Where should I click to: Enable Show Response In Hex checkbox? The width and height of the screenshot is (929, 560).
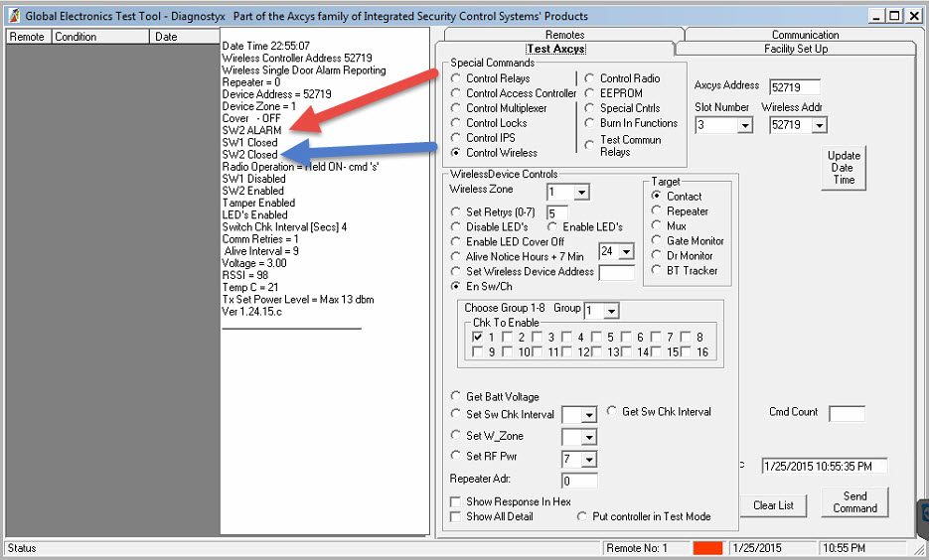coord(455,502)
